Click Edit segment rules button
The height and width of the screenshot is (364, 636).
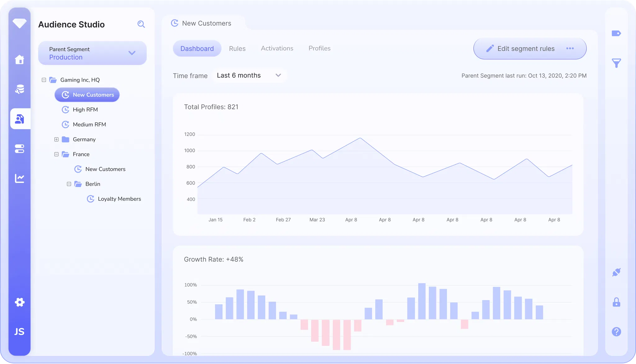[520, 49]
